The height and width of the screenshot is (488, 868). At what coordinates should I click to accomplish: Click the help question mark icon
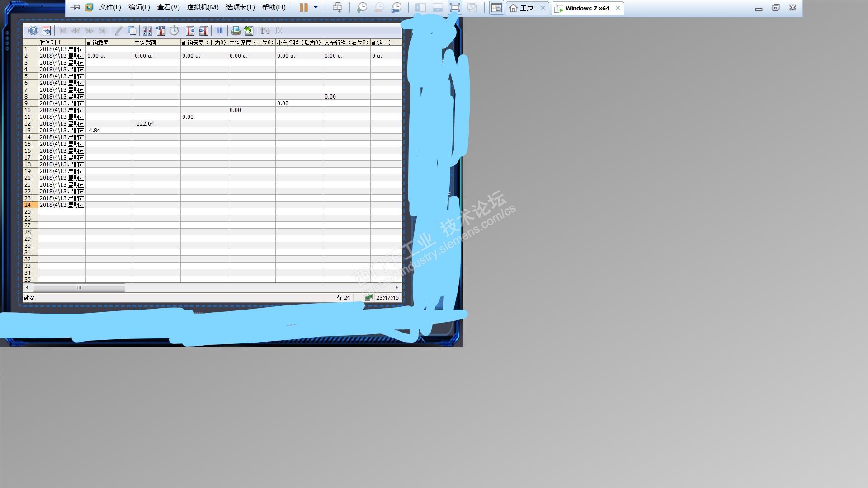(33, 31)
